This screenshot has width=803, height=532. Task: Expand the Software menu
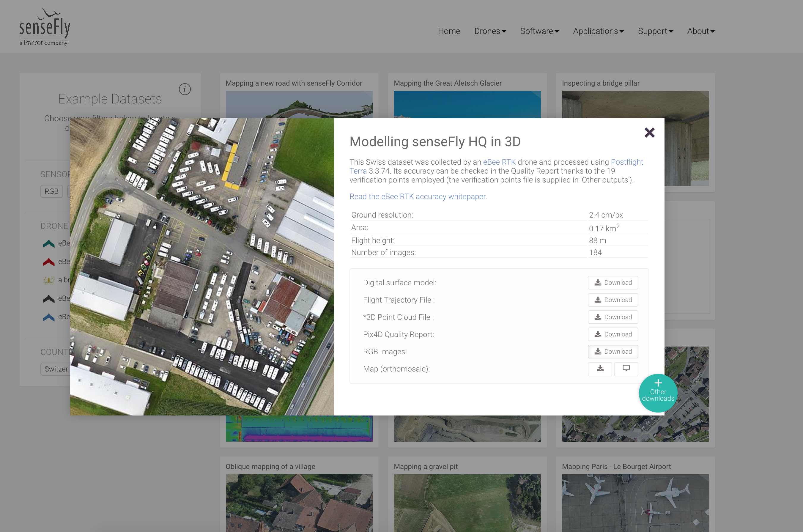click(x=539, y=31)
